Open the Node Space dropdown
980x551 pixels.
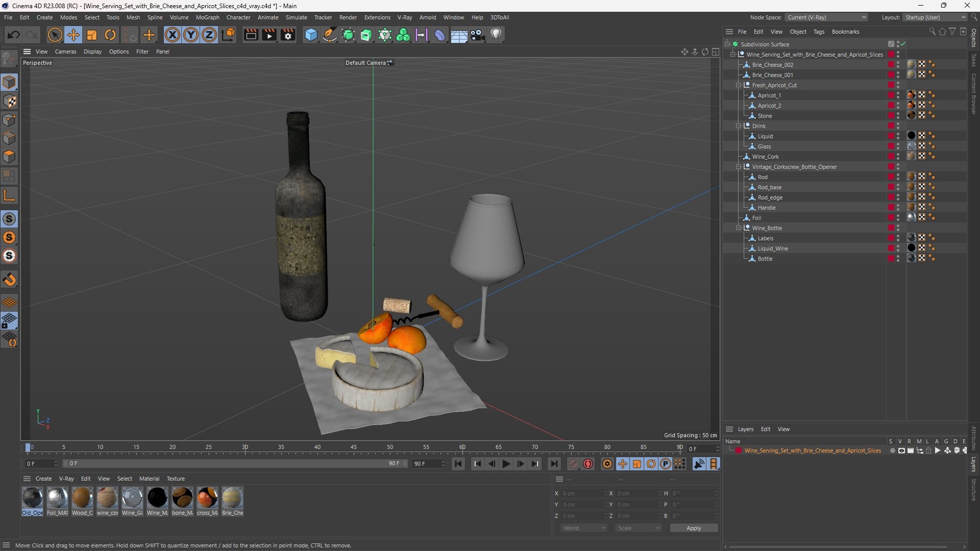(826, 17)
